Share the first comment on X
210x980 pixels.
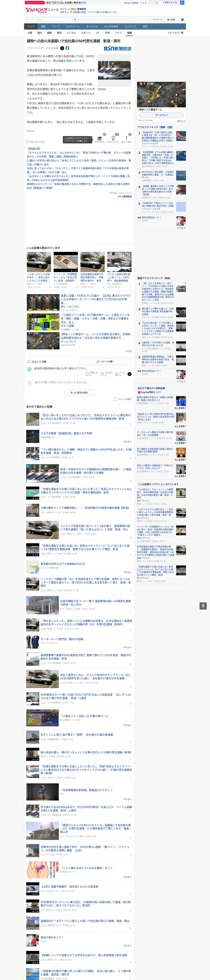[x=129, y=374]
